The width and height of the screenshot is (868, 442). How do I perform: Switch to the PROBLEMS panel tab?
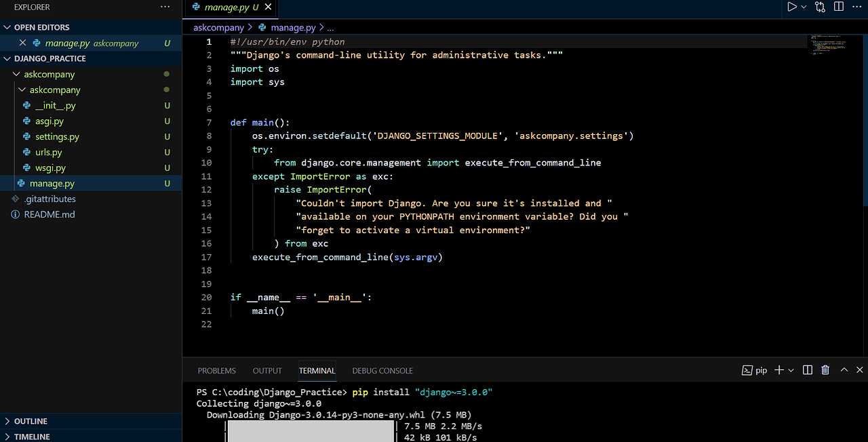(x=217, y=371)
